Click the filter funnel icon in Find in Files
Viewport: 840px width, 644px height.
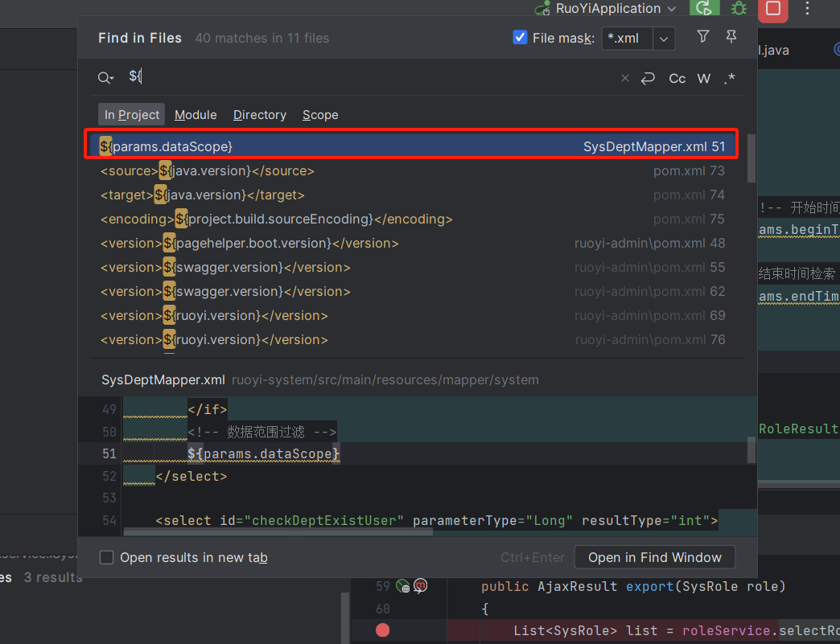point(703,36)
